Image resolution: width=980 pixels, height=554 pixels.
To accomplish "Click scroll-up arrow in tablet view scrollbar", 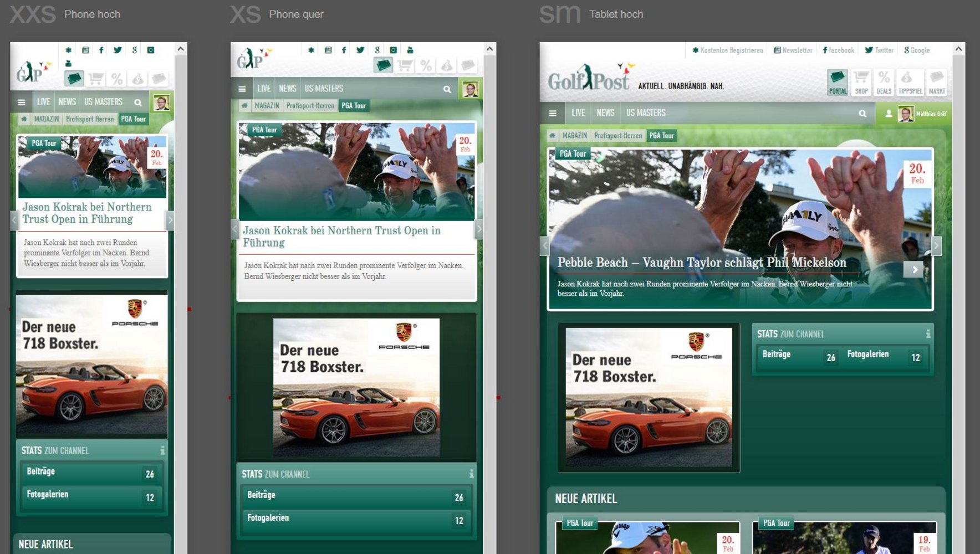I will [958, 49].
